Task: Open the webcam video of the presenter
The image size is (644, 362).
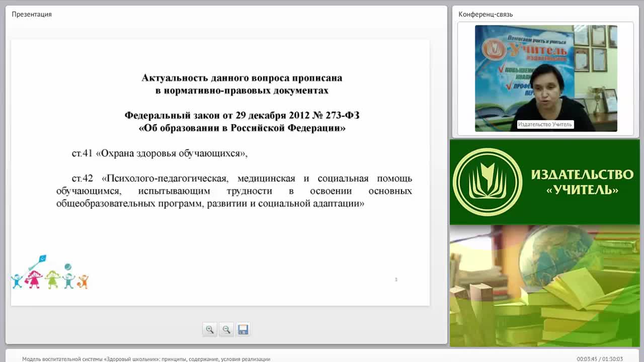Action: (546, 78)
